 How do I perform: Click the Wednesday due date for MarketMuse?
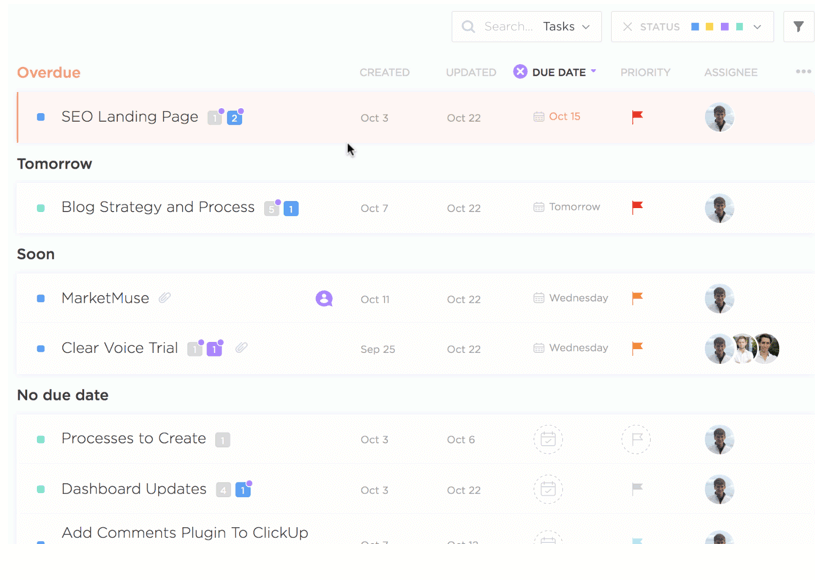coord(579,298)
